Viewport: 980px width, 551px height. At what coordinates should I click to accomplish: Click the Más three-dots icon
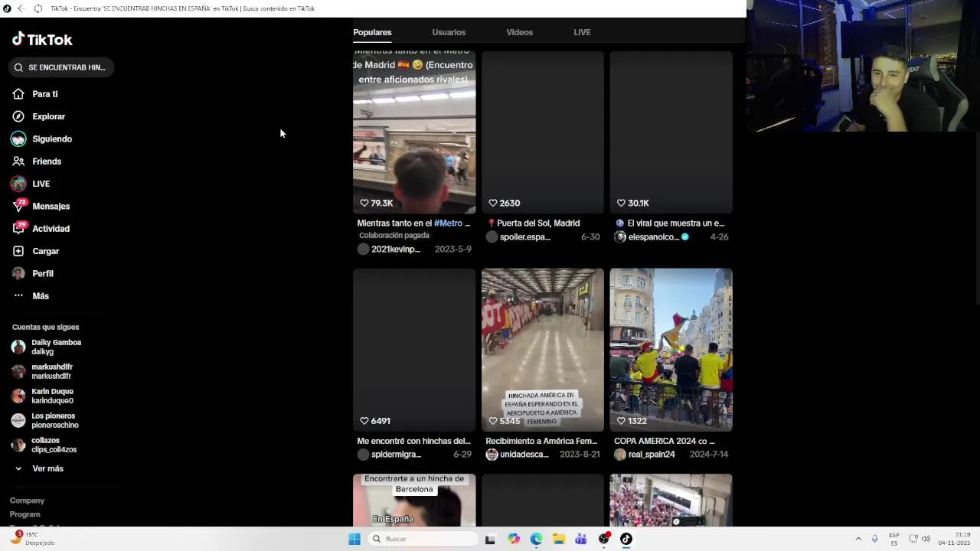pos(18,296)
